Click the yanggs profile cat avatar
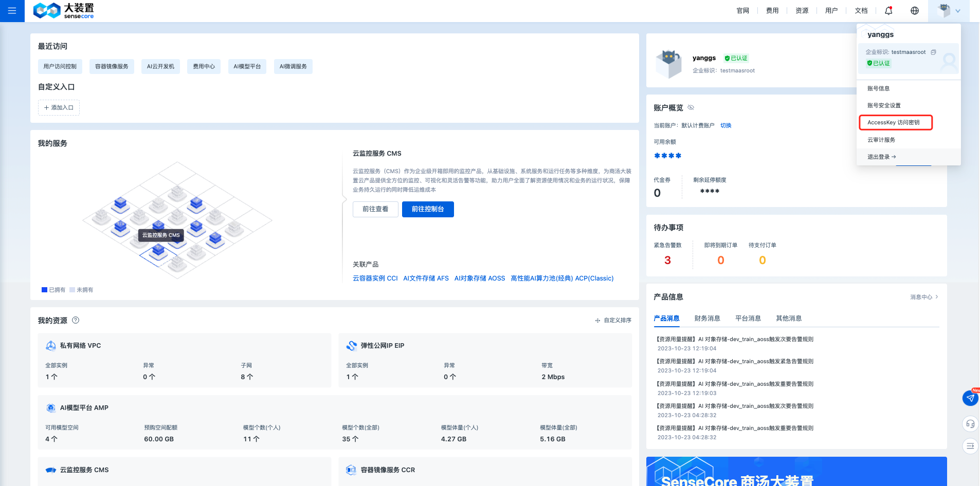 tap(669, 64)
